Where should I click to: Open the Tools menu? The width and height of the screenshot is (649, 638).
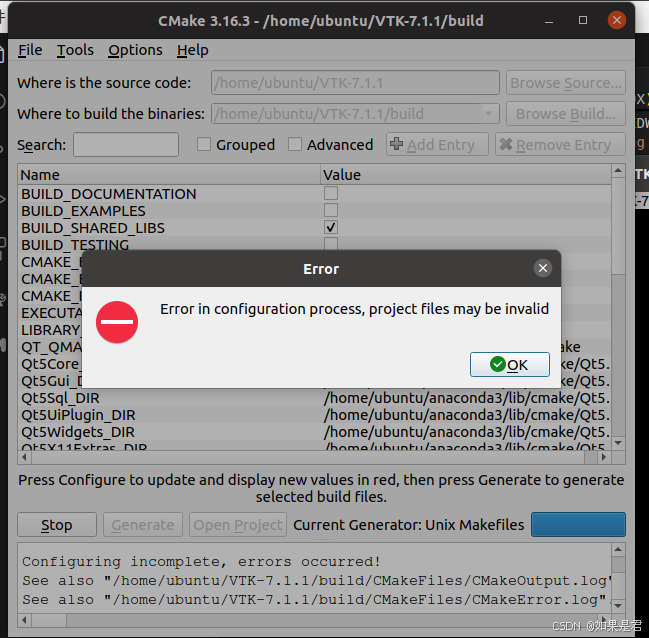coord(75,50)
